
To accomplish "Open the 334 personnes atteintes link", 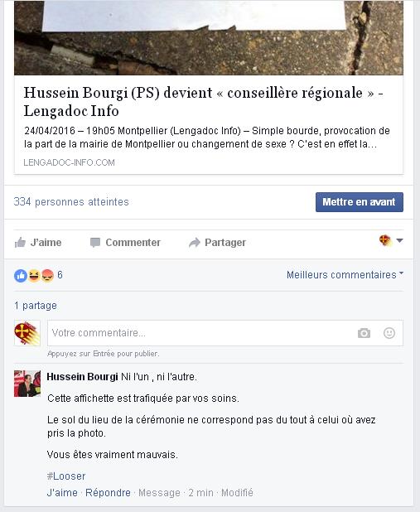I will pyautogui.click(x=71, y=202).
